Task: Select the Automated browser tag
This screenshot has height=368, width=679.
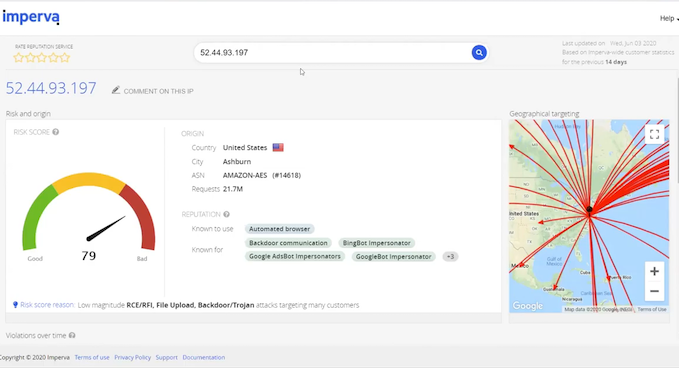Action: (280, 229)
